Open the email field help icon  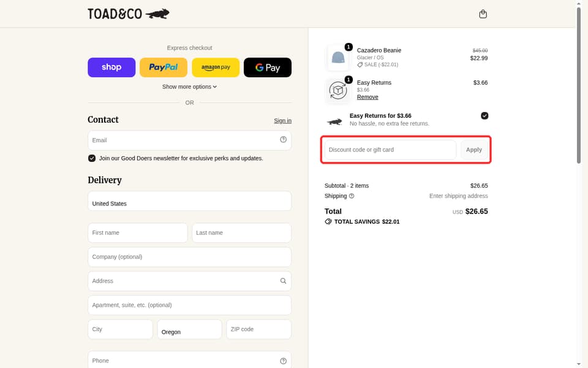pyautogui.click(x=283, y=140)
